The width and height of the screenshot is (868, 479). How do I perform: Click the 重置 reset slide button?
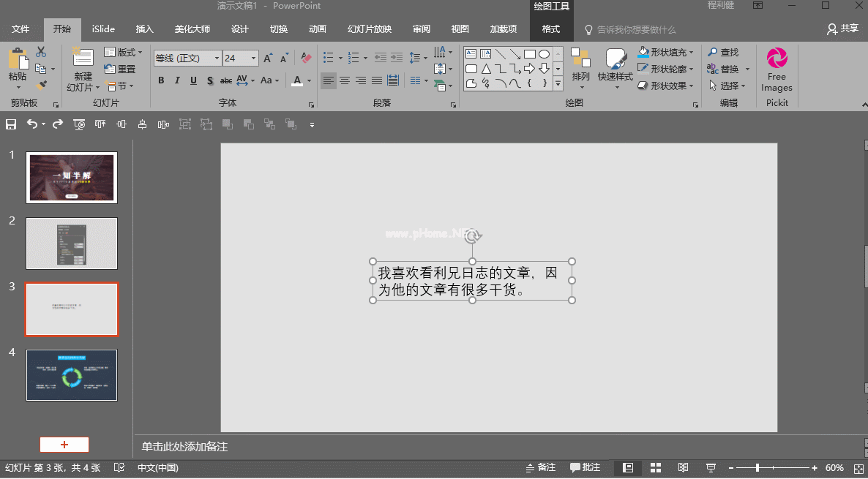point(120,69)
